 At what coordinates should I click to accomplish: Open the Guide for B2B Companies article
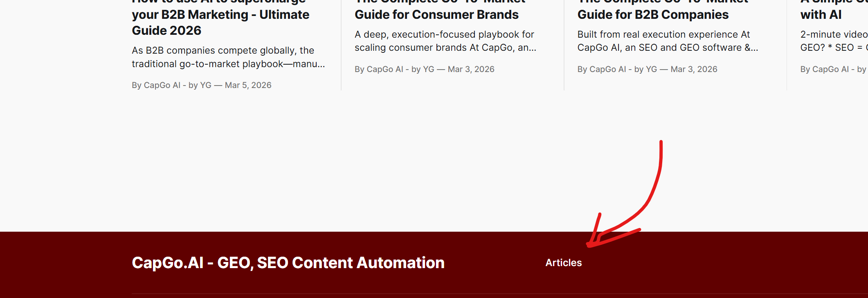coord(653,15)
